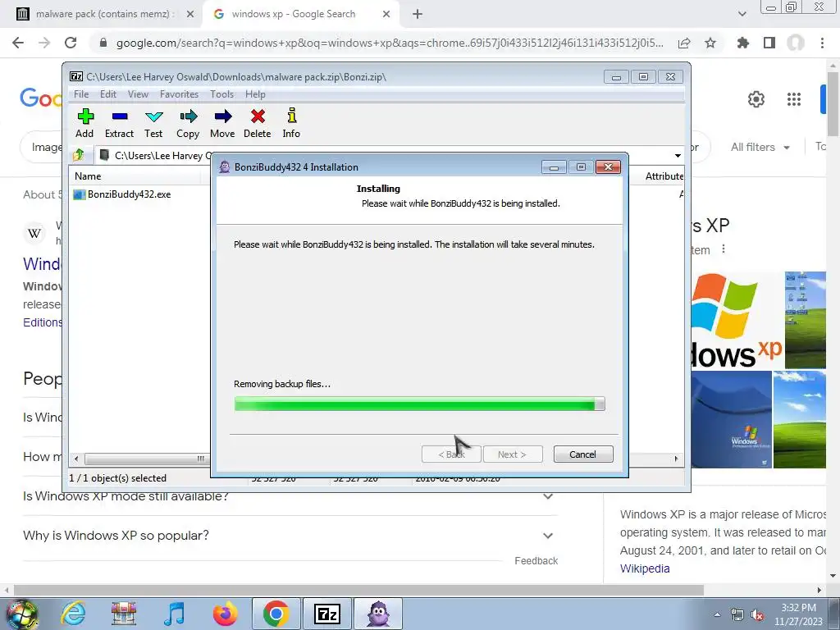Click the 7-Zip taskbar icon
Screen dimensions: 840x630
(327, 614)
